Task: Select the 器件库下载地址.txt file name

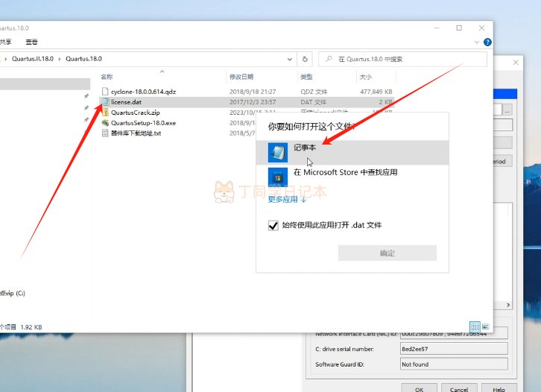Action: (136, 133)
